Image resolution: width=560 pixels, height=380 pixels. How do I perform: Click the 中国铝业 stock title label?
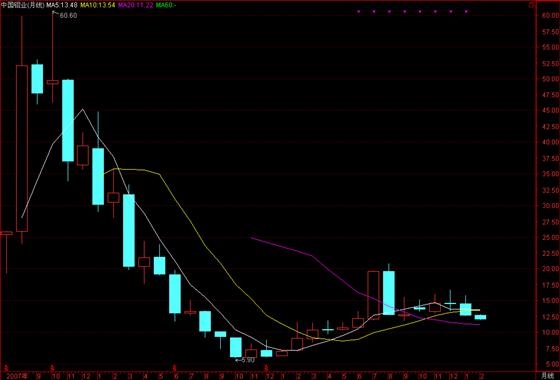(x=22, y=5)
